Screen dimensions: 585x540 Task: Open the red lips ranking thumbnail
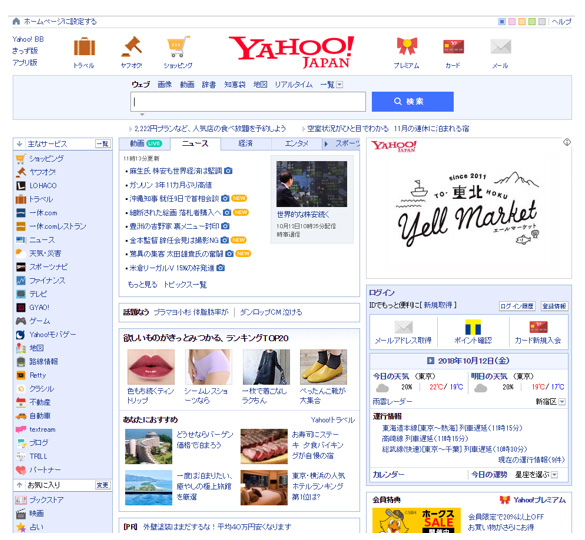point(151,367)
